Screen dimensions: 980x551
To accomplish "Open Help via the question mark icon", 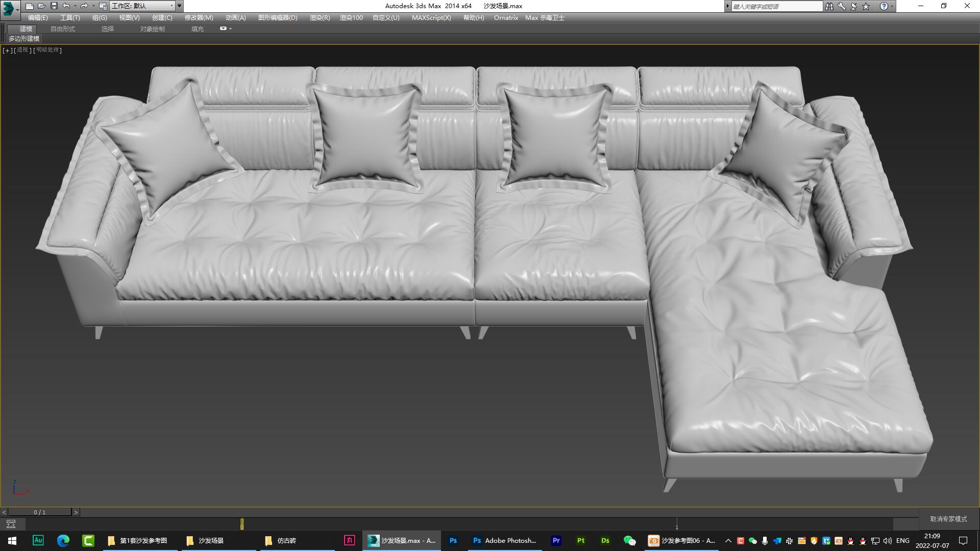I will (x=884, y=6).
